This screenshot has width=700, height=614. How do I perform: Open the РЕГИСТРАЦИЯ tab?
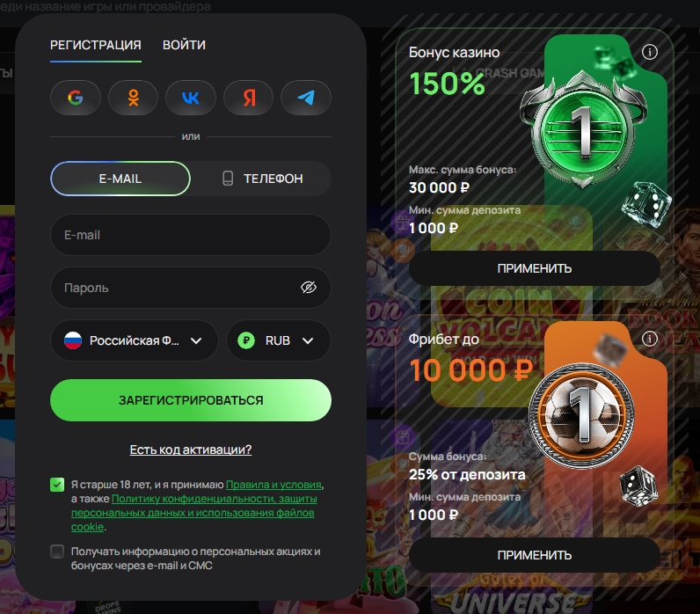coord(96,45)
